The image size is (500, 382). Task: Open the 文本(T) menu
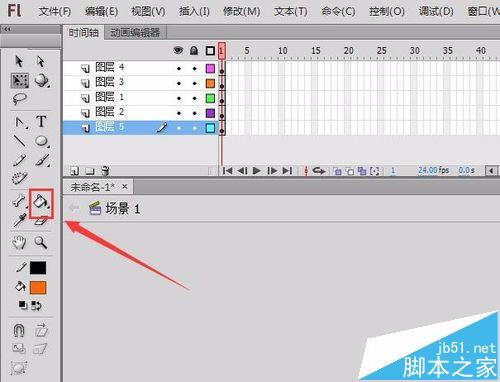point(290,12)
